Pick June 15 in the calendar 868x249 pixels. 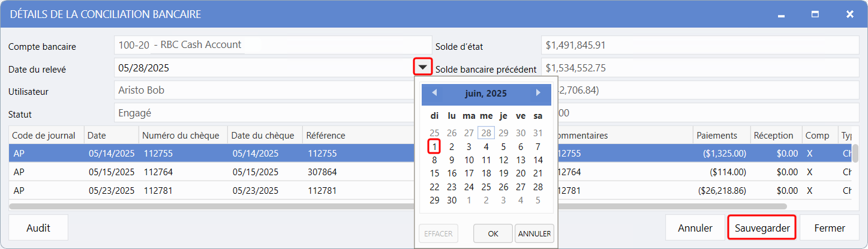(x=434, y=173)
